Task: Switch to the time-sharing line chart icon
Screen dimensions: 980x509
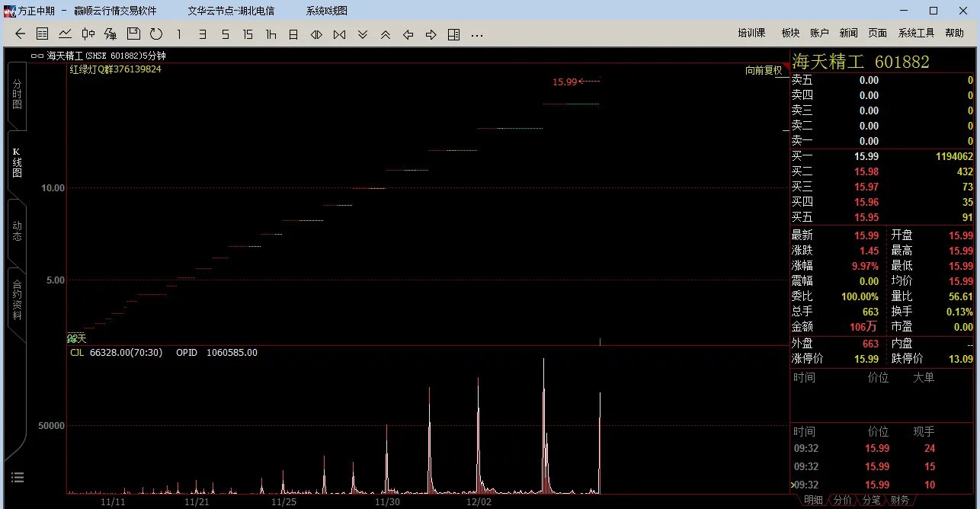Action: [x=66, y=34]
